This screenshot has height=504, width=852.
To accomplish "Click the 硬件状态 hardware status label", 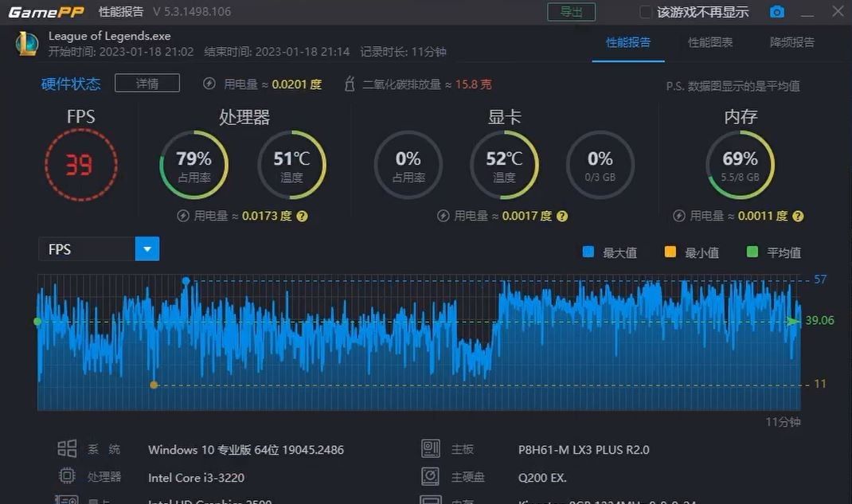I will 70,82.
